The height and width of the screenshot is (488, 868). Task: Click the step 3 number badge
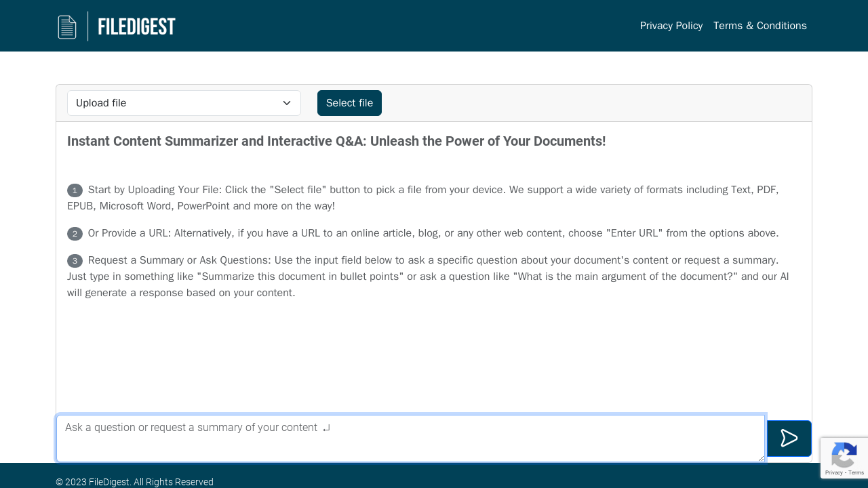(x=75, y=261)
